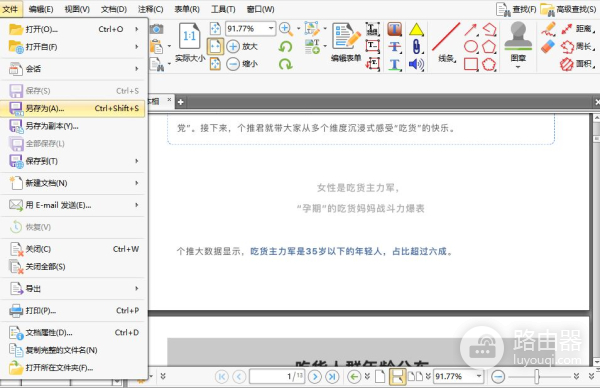Click the 放大 zoom in button
This screenshot has width=600, height=388.
242,46
